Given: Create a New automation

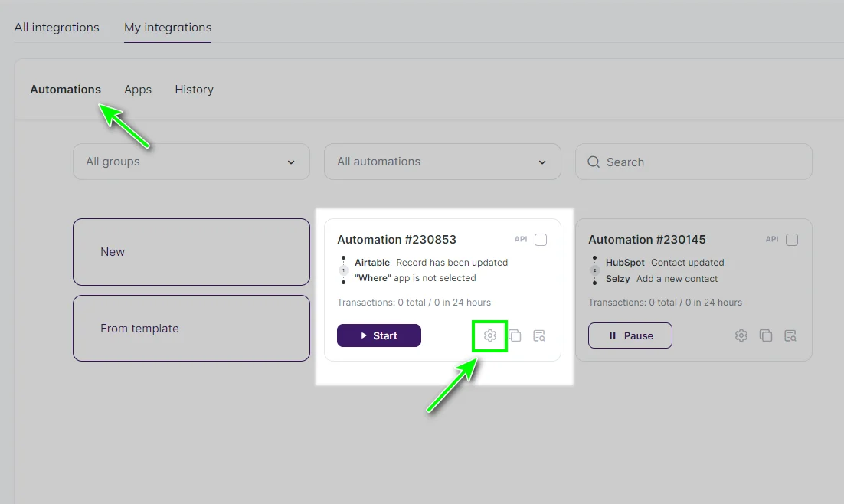Looking at the screenshot, I should click(191, 252).
